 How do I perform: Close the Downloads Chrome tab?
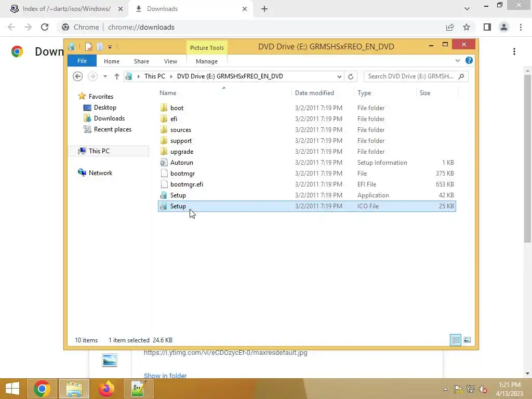(x=245, y=9)
